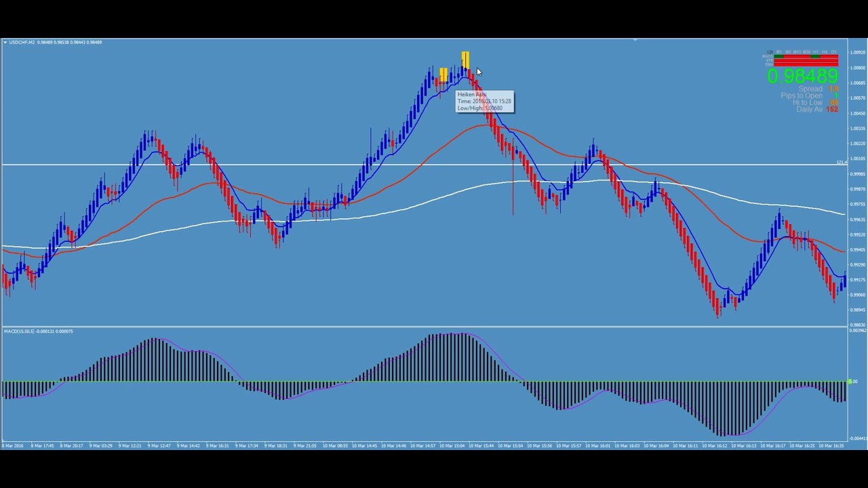Viewport: 868px width, 488px height.
Task: Click the Spread label in info panel
Action: (x=810, y=89)
